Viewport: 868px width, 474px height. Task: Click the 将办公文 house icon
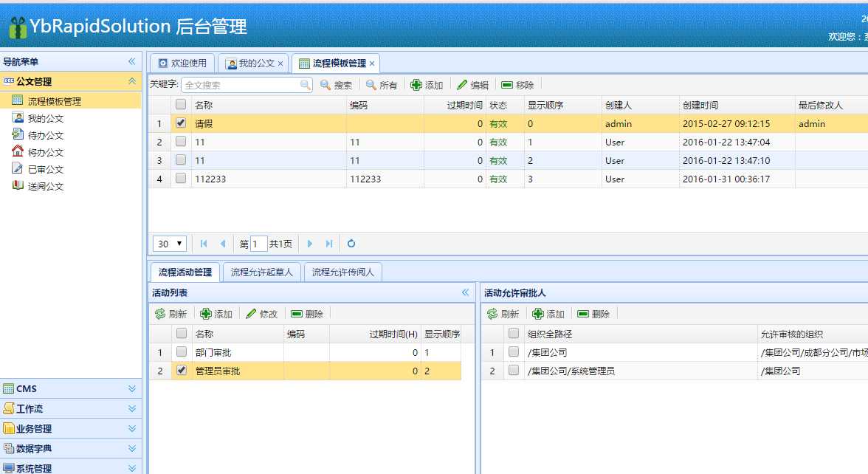click(18, 151)
